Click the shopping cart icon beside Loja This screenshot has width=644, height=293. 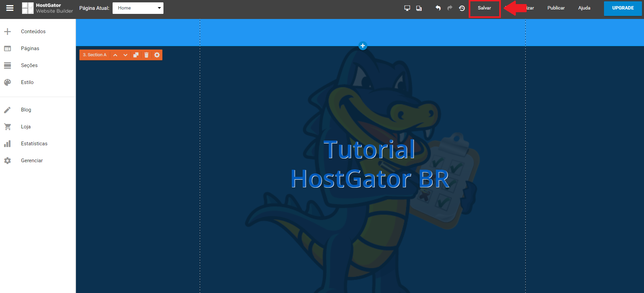coord(7,127)
